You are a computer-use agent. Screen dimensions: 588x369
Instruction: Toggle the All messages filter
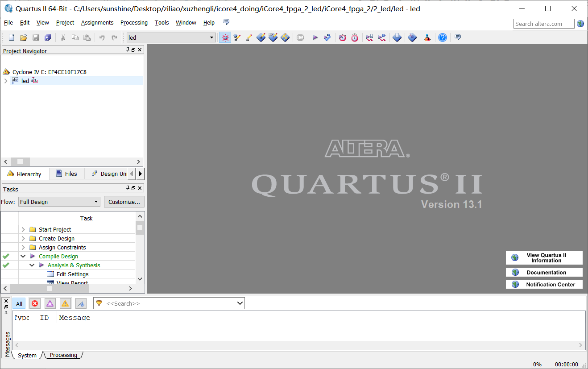click(x=19, y=303)
